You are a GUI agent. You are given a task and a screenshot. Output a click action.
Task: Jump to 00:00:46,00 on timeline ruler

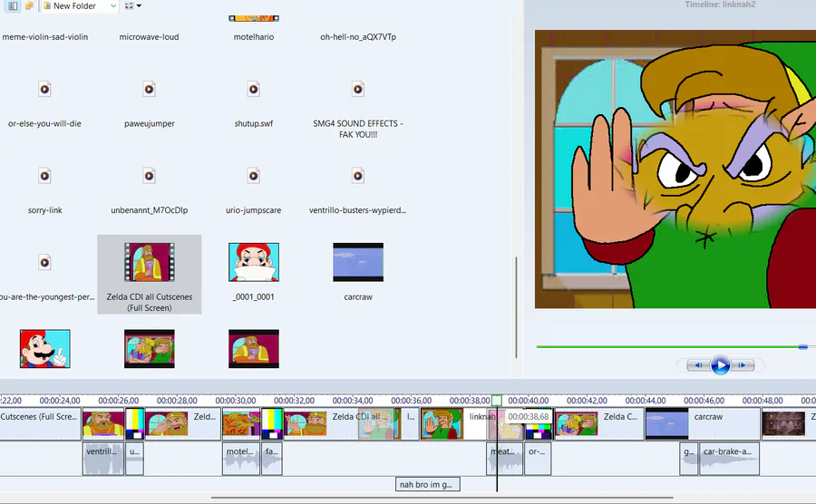click(704, 401)
